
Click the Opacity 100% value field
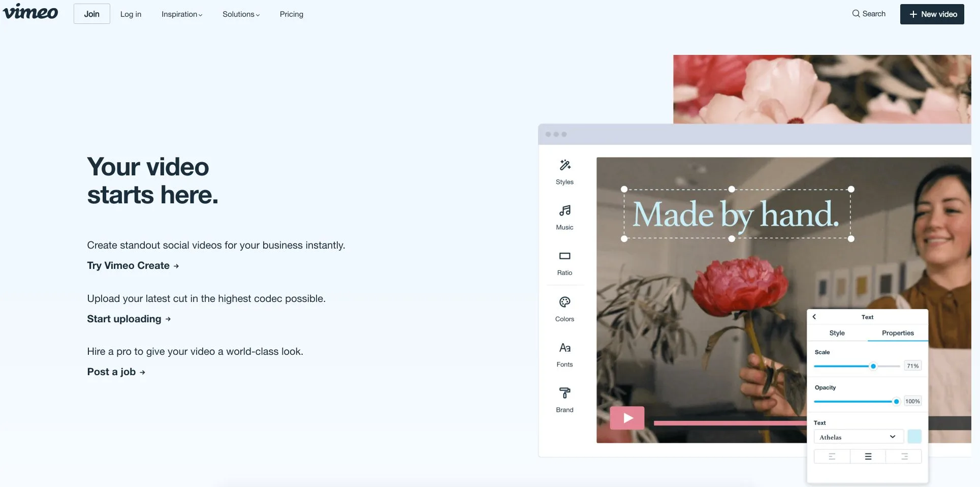(913, 402)
